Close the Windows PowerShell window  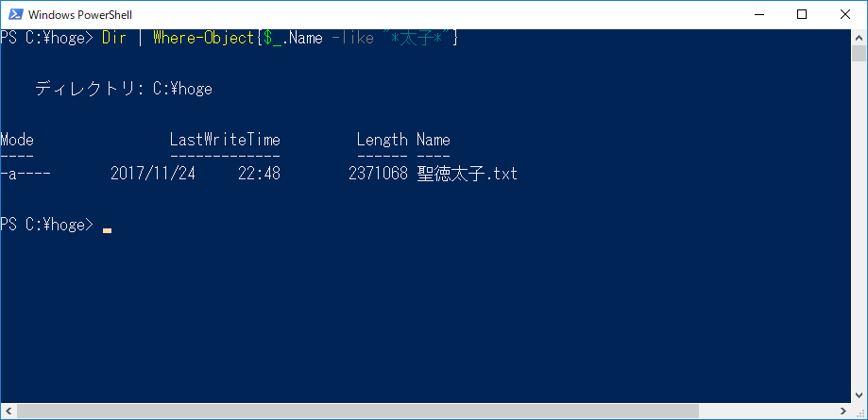pyautogui.click(x=844, y=14)
